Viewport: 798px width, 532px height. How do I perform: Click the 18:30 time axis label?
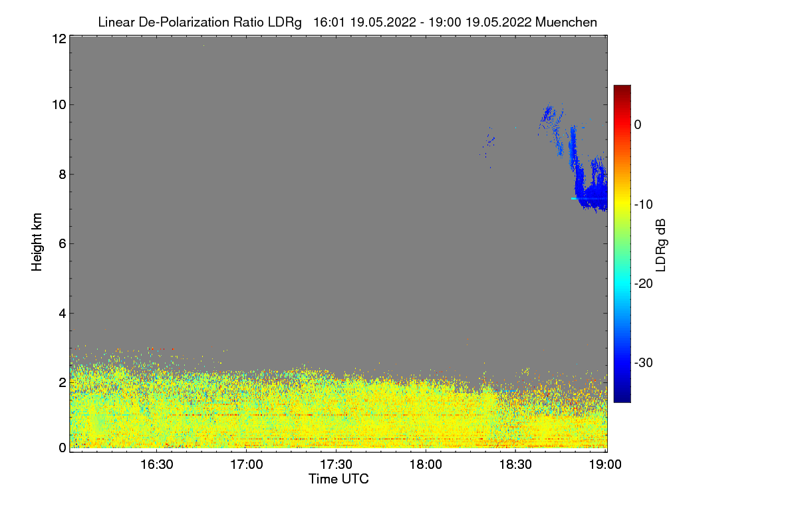[x=516, y=465]
